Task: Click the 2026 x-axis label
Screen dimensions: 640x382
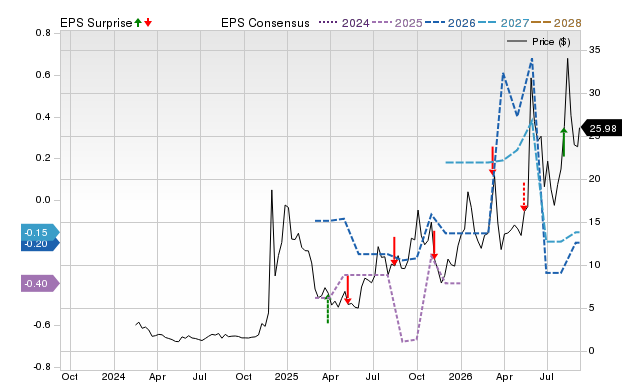Action: (460, 376)
